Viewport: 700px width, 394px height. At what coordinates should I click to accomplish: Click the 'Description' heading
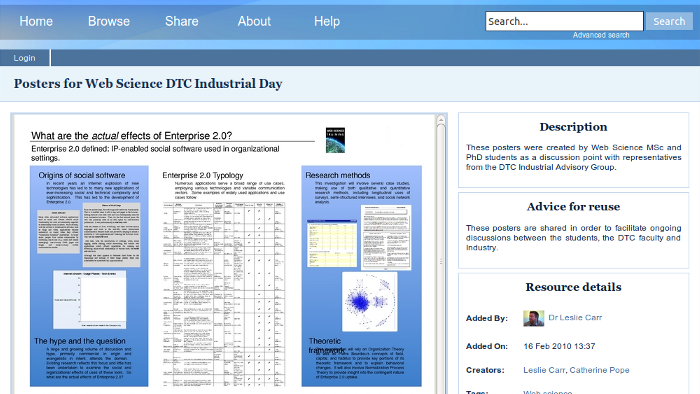pyautogui.click(x=573, y=127)
